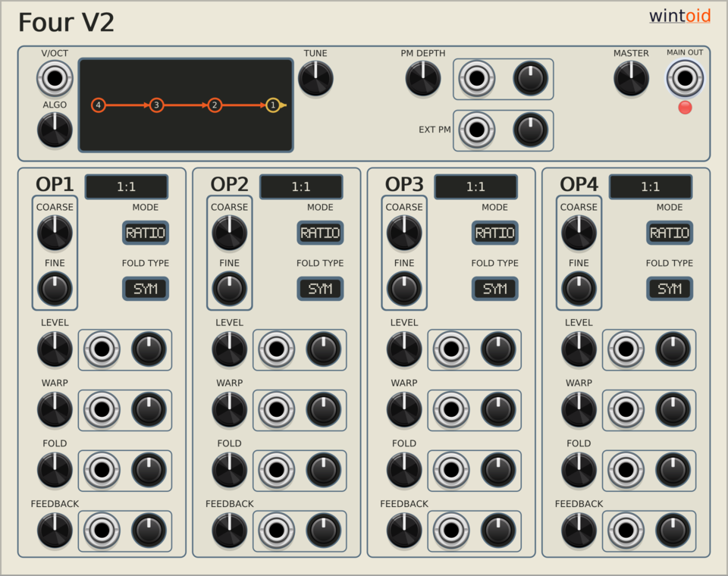
Task: Click the PM DEPTH knob
Action: point(423,78)
